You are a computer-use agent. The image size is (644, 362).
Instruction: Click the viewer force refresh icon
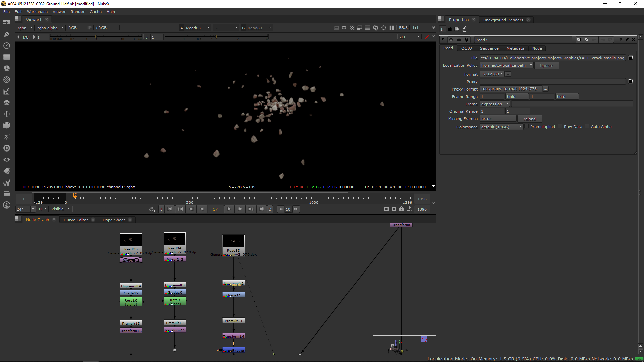375,28
